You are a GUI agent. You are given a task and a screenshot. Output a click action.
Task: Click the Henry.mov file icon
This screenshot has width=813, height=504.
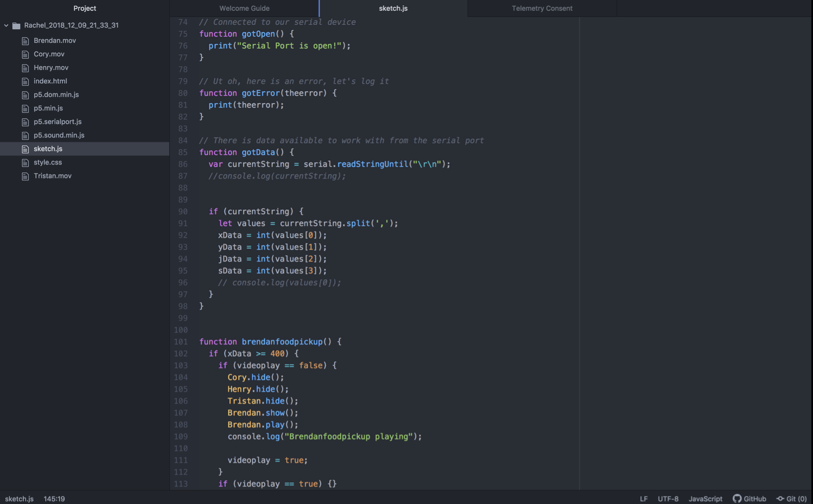coord(25,68)
